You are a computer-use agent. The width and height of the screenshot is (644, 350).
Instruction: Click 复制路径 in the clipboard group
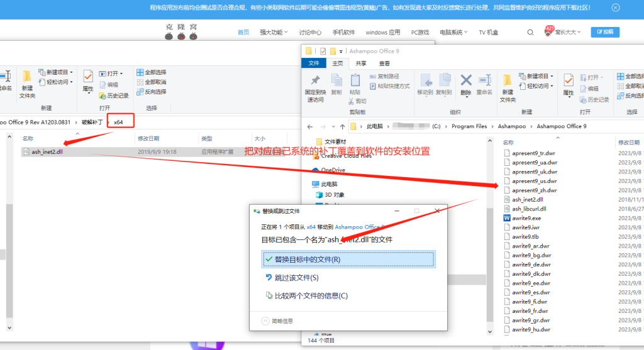coord(384,76)
